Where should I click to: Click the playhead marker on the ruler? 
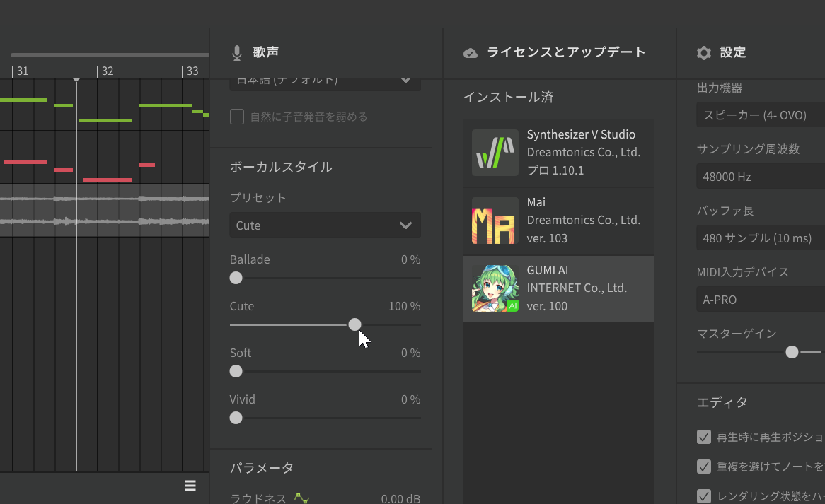(76, 79)
